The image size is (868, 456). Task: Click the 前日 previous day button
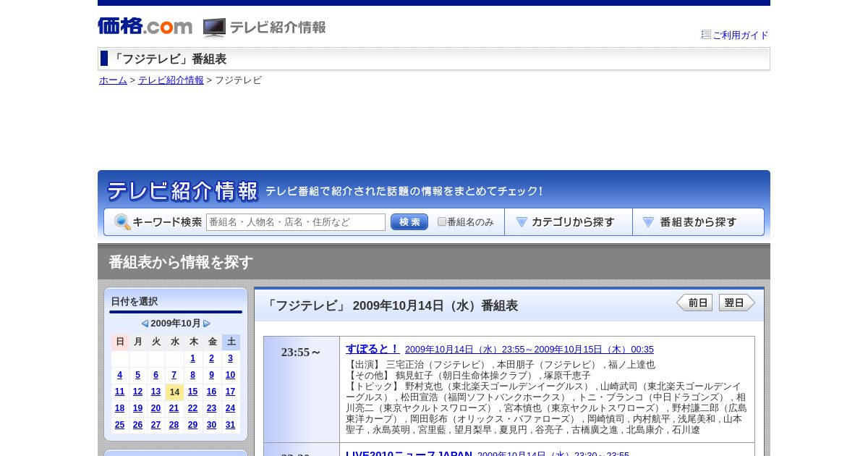tap(694, 303)
